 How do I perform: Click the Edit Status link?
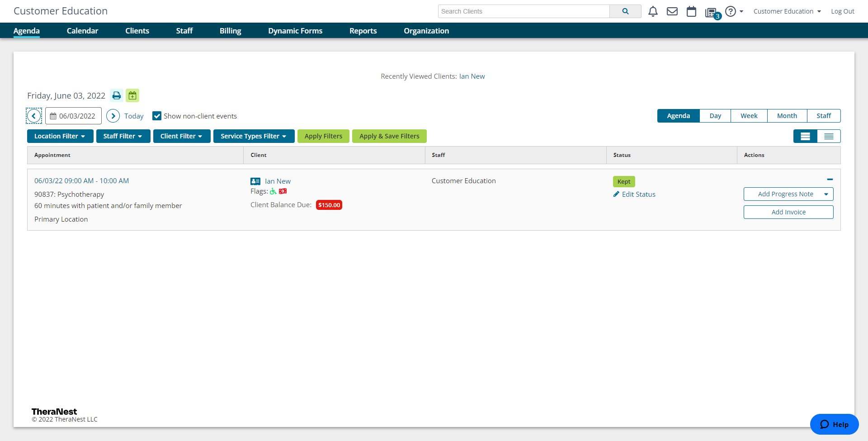pyautogui.click(x=638, y=194)
